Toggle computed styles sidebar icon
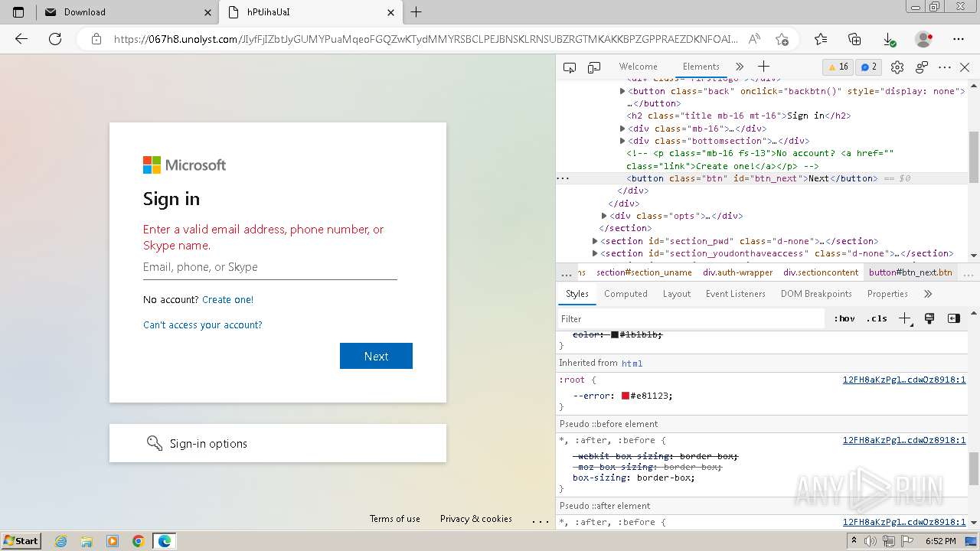 (954, 319)
